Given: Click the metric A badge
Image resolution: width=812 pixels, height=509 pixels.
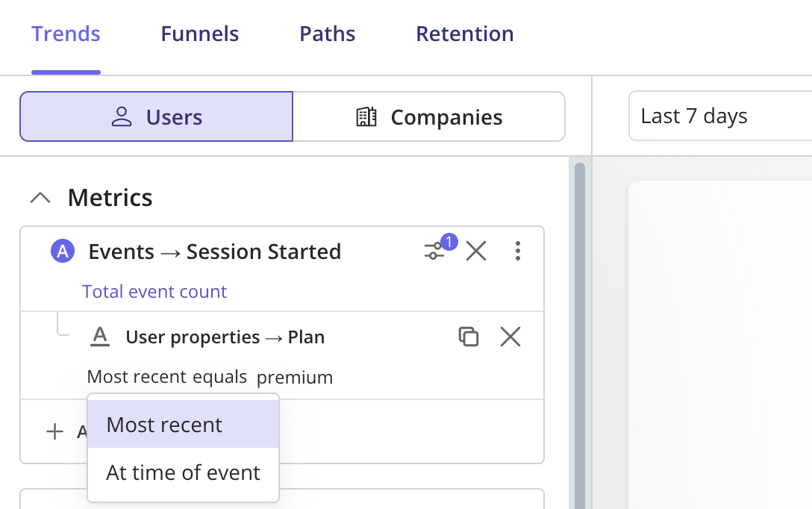Looking at the screenshot, I should click(63, 251).
